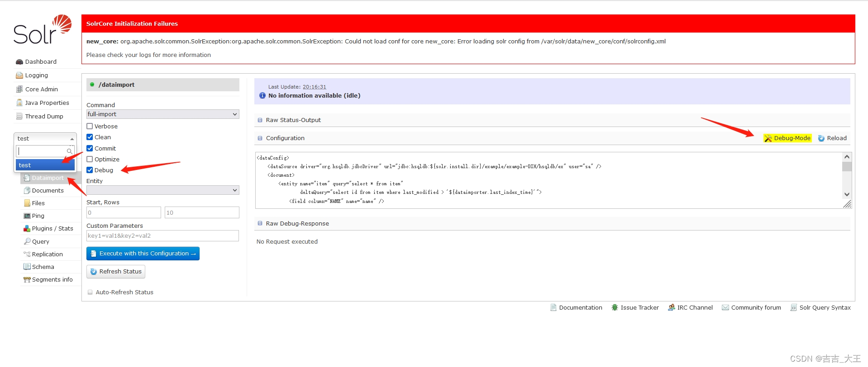
Task: Click Java Properties icon
Action: click(x=19, y=103)
